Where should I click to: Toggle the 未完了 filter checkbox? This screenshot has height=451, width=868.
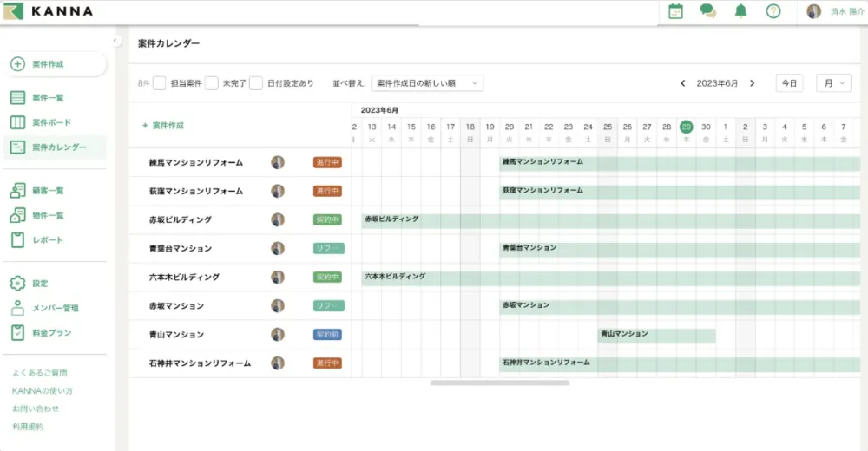[212, 83]
